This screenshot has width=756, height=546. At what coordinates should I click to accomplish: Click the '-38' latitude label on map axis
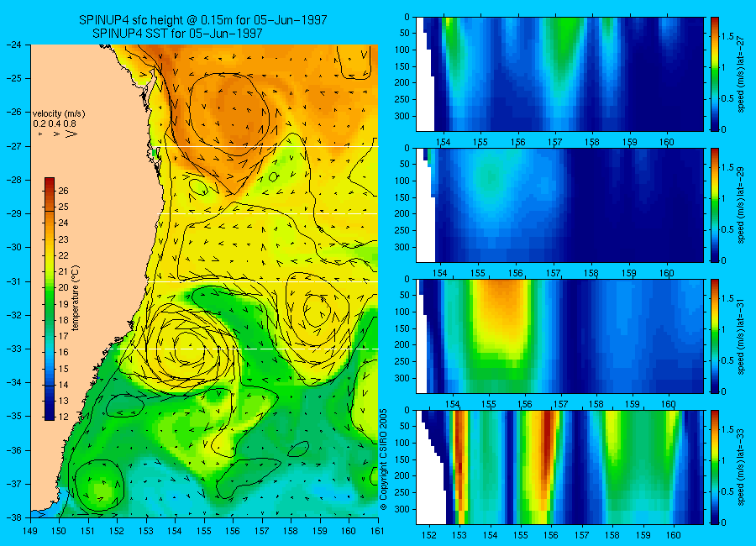point(13,517)
